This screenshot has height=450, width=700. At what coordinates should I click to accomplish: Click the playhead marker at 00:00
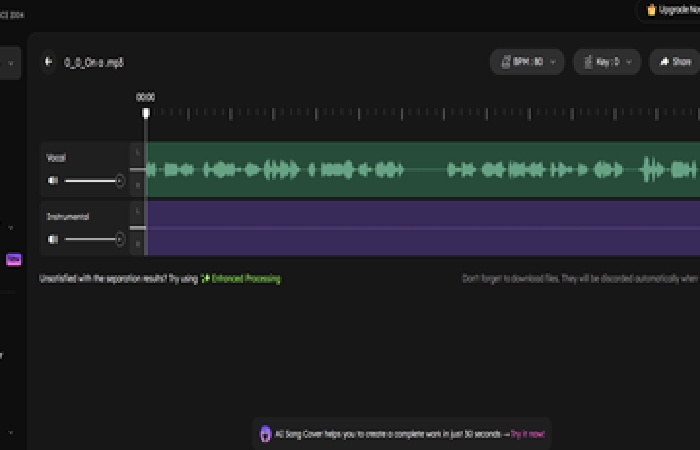[x=146, y=112]
